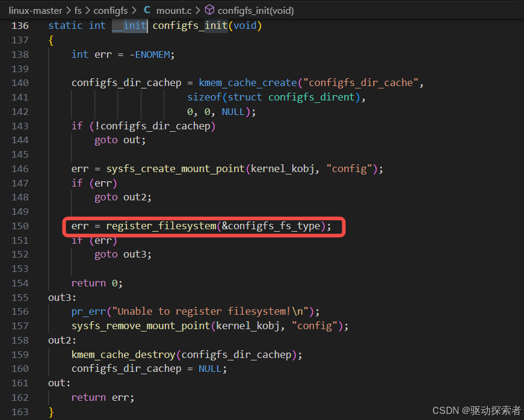Select line number 163 in gutter
Screen dimensions: 524x420
20,412
